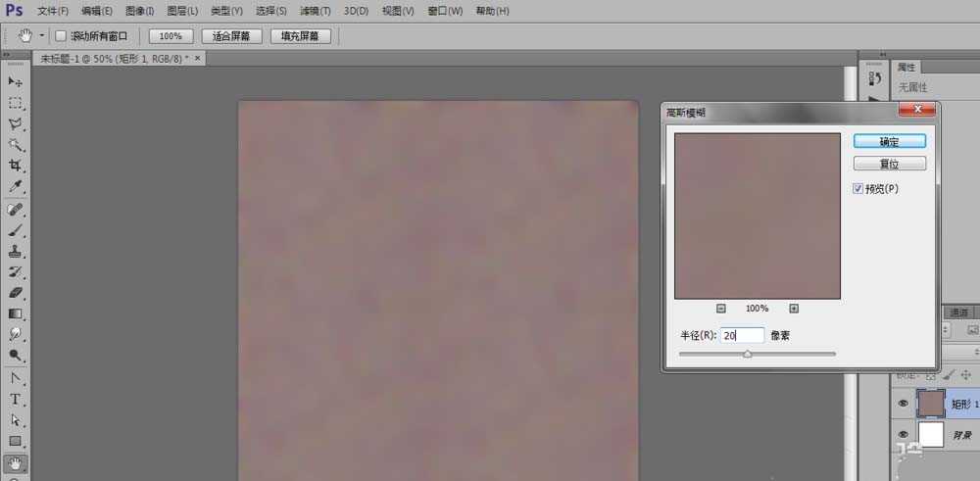Image resolution: width=980 pixels, height=481 pixels.
Task: Select the Eraser tool
Action: [x=16, y=293]
